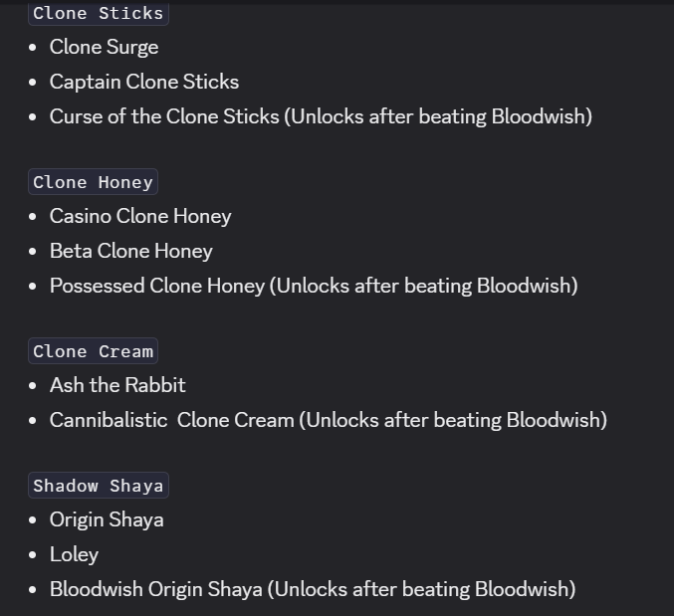The image size is (674, 616).
Task: Select the Possessed Clone Honey text
Action: tap(157, 286)
